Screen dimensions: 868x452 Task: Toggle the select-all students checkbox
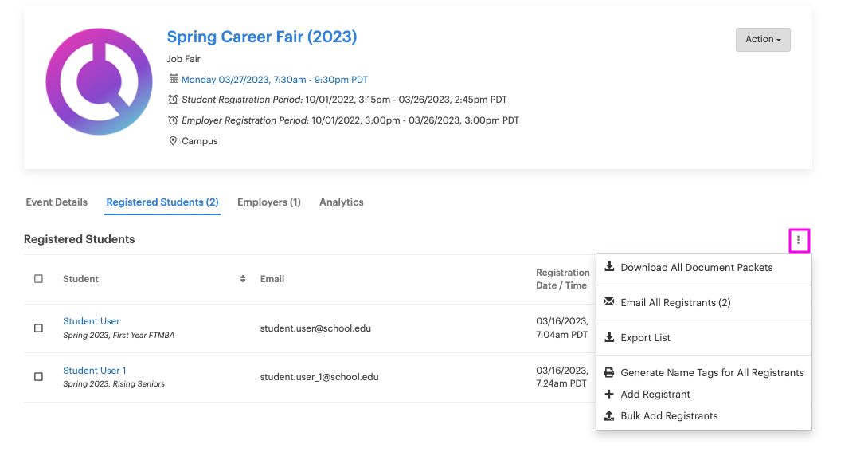38,279
